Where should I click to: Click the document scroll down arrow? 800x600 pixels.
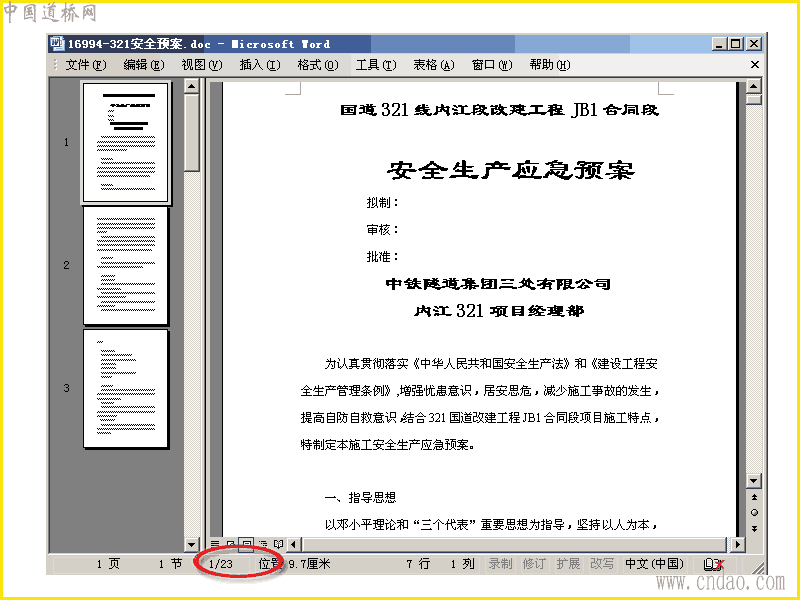click(x=754, y=481)
